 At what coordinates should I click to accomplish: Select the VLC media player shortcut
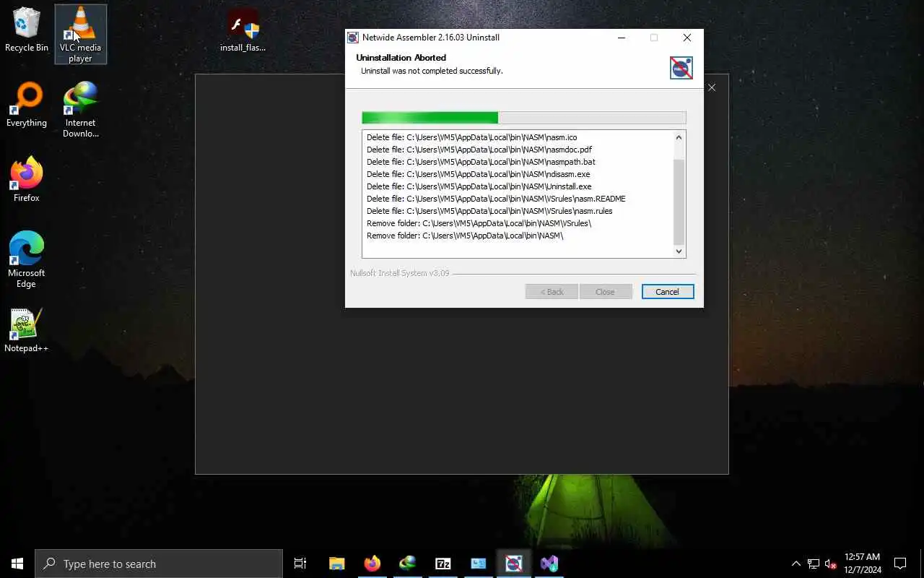point(80,34)
